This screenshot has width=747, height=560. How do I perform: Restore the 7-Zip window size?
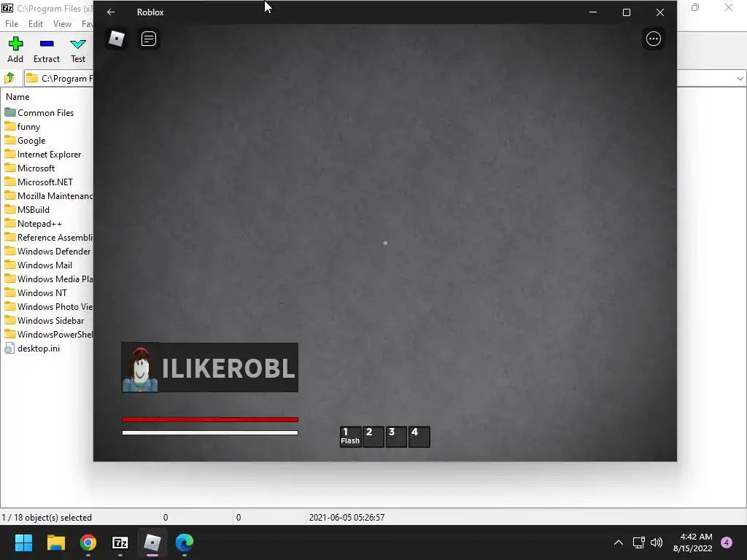point(695,8)
